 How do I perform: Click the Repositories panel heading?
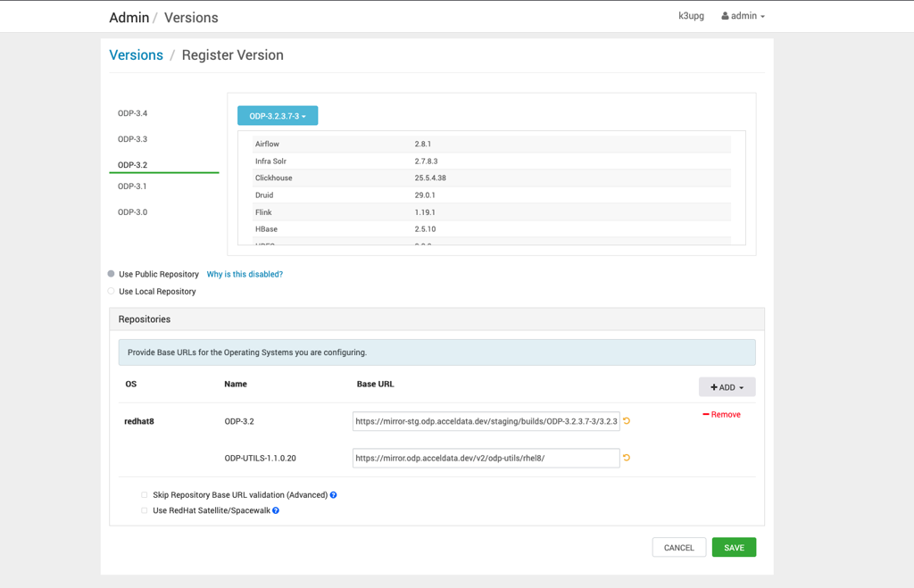pyautogui.click(x=145, y=319)
